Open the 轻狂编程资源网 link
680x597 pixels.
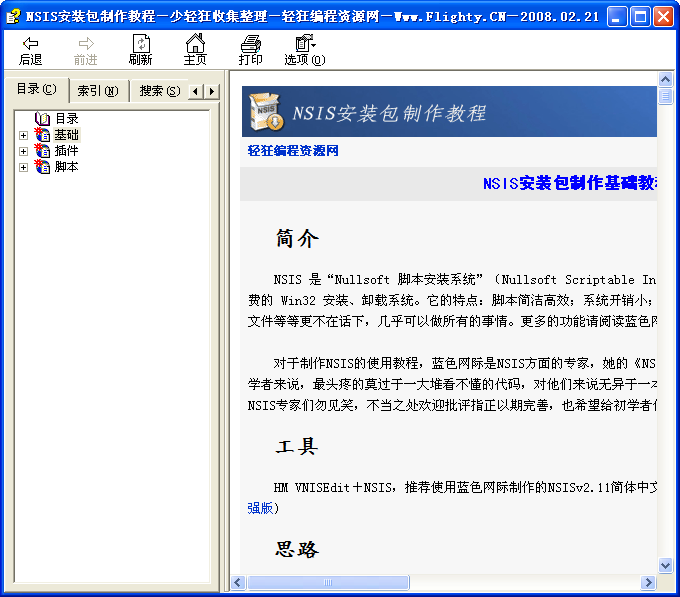click(x=293, y=151)
